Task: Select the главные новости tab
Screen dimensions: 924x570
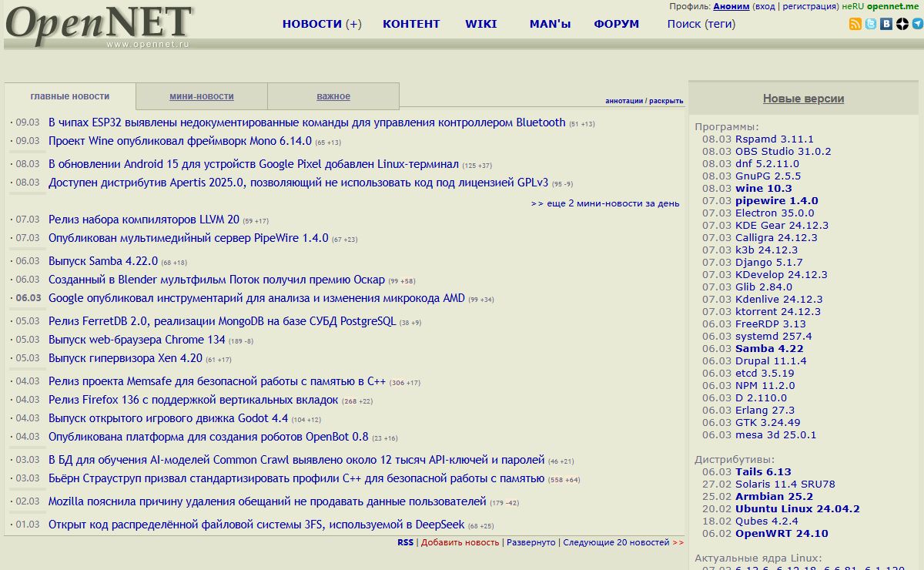Action: point(70,96)
